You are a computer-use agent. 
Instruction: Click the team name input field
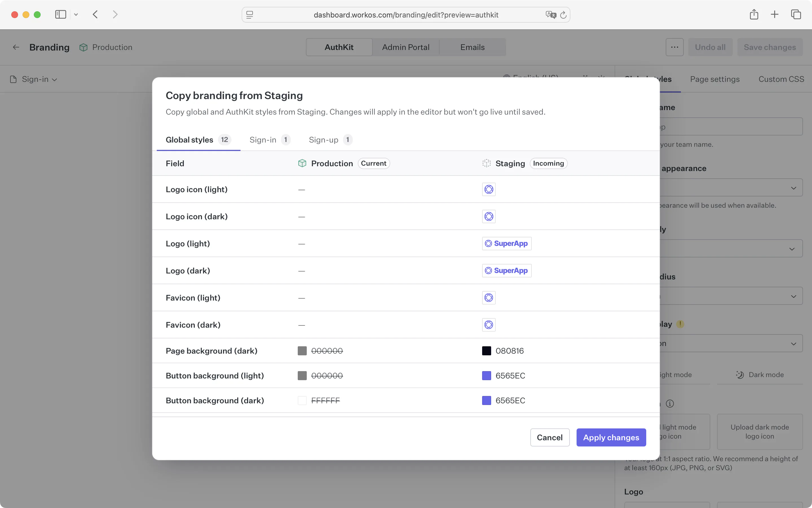[731, 127]
